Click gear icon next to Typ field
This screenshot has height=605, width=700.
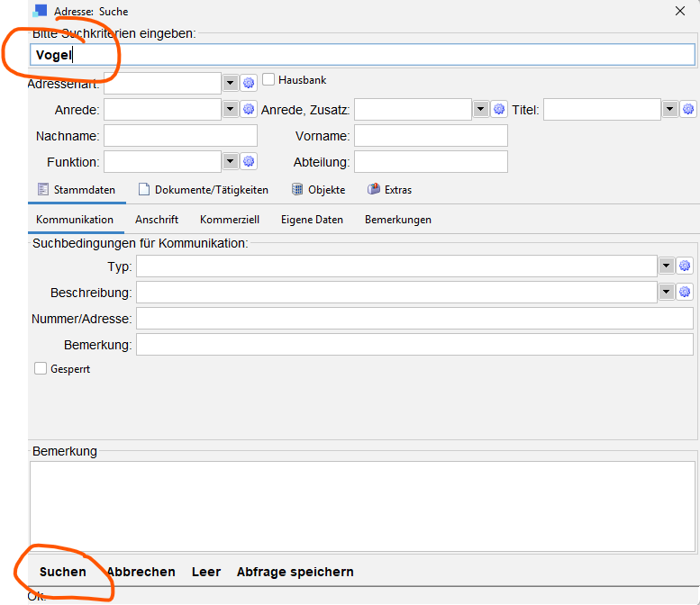point(685,266)
